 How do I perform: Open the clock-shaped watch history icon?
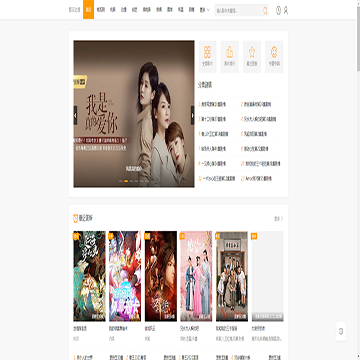278,11
